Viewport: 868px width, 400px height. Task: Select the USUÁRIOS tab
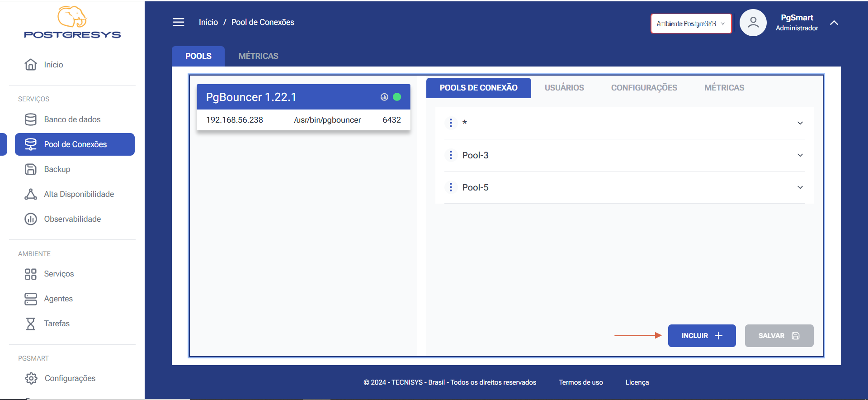click(564, 88)
